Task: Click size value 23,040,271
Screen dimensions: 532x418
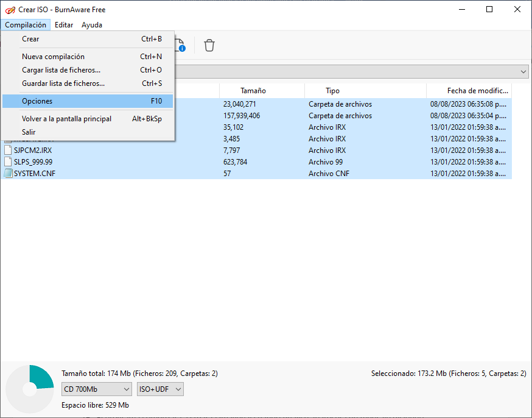Action: (x=240, y=104)
